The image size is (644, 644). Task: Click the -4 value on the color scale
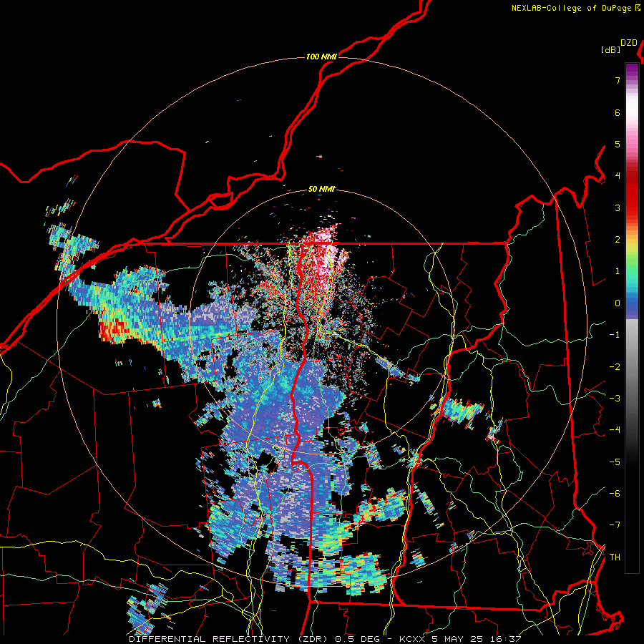(615, 430)
